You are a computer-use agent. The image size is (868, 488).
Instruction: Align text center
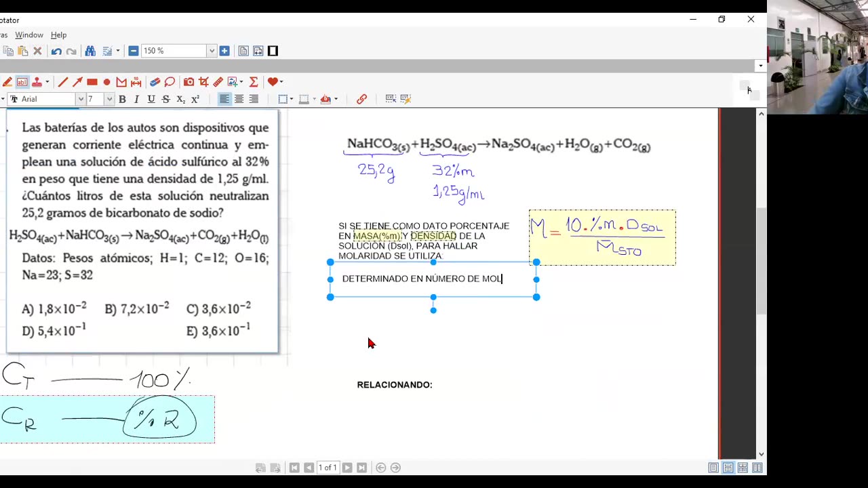pyautogui.click(x=239, y=99)
